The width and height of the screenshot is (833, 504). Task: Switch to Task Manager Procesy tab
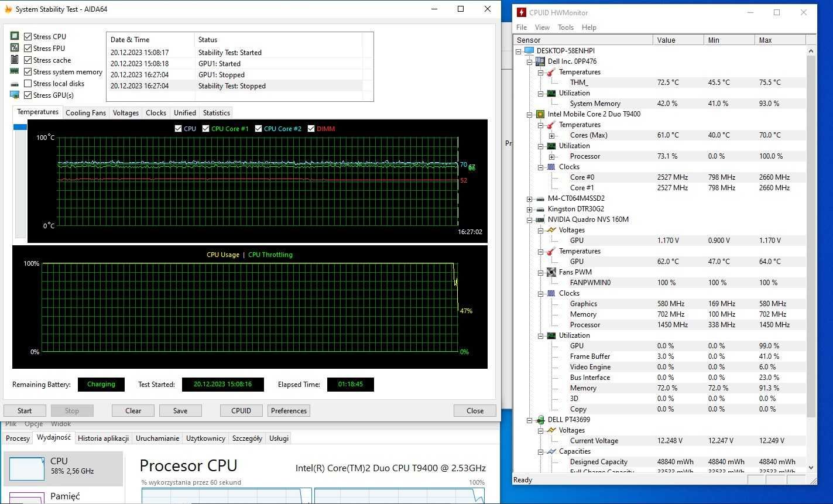pyautogui.click(x=18, y=438)
